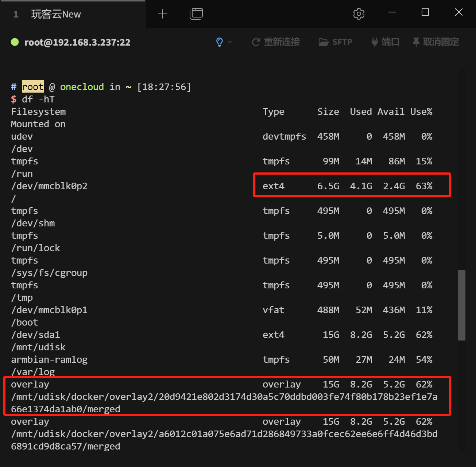Minimize the terminal window
This screenshot has height=467, width=476.
pyautogui.click(x=392, y=12)
